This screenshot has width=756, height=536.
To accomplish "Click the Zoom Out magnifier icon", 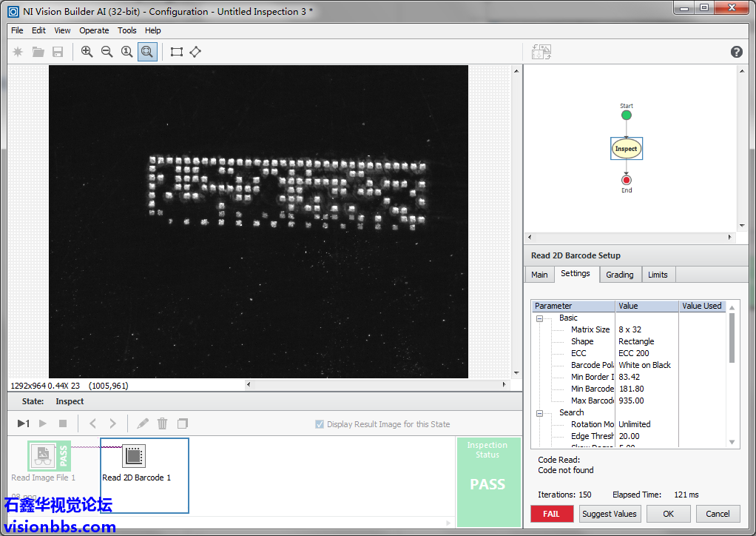I will tap(107, 52).
